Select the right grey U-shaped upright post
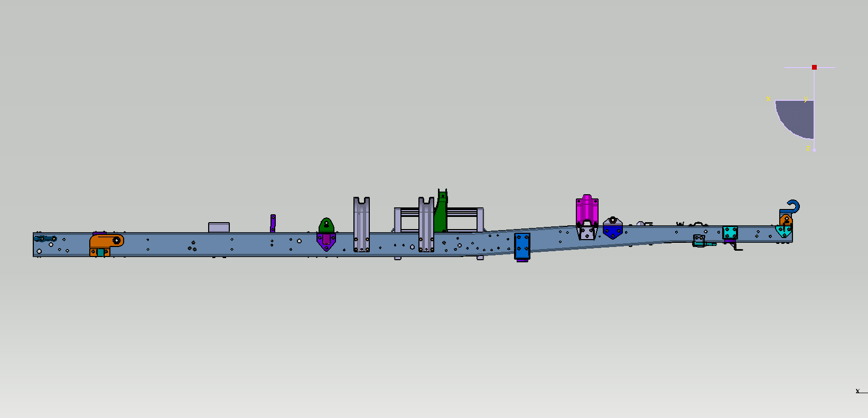The width and height of the screenshot is (868, 418). [x=426, y=225]
